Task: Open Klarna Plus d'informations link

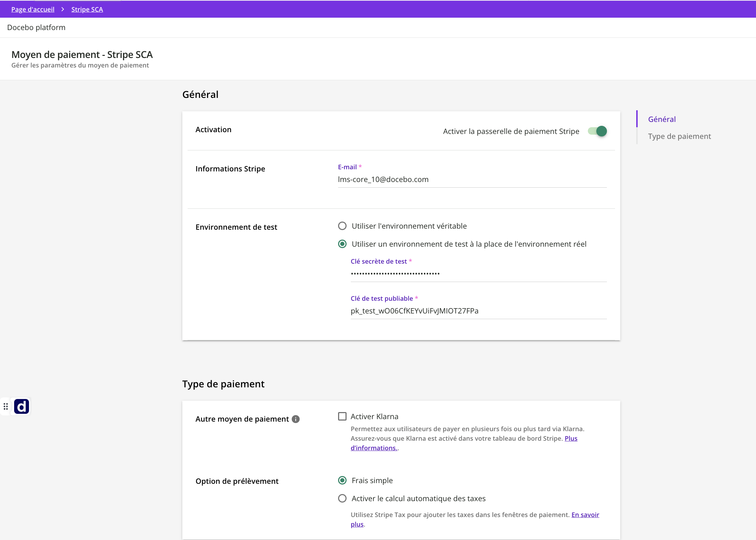Action: tap(373, 448)
